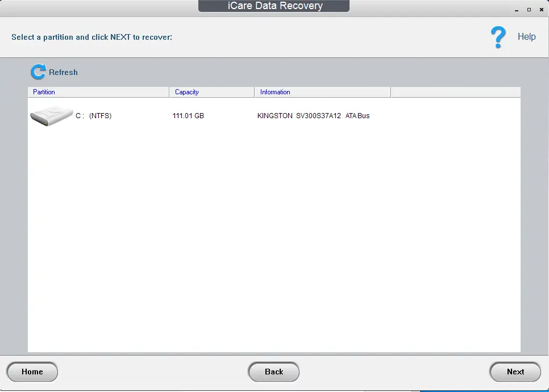The image size is (549, 392).
Task: Sort by the Capacity column header
Action: pos(212,92)
